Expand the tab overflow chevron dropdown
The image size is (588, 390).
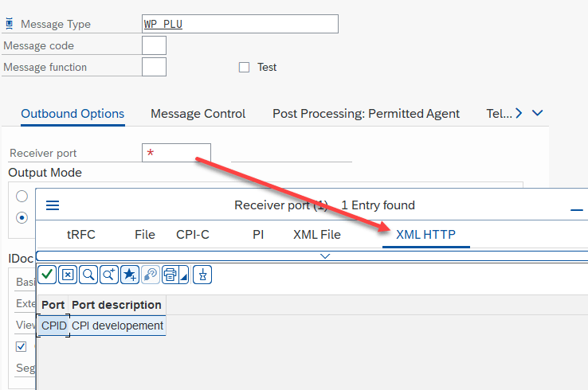[537, 113]
